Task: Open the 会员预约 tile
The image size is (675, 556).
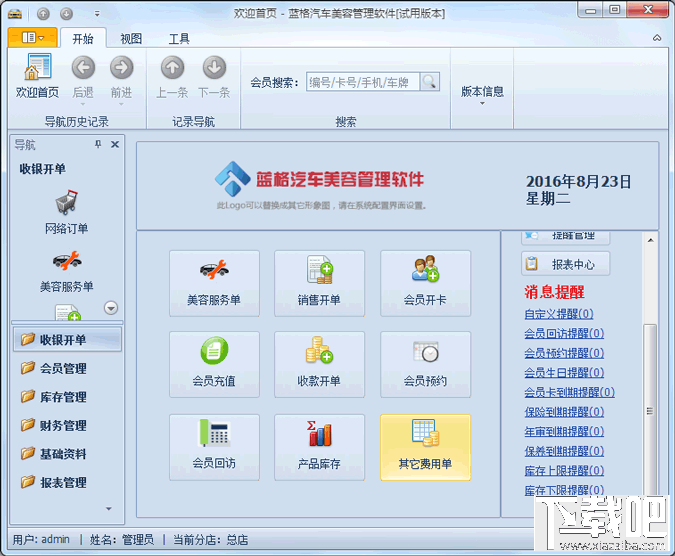Action: click(x=425, y=364)
